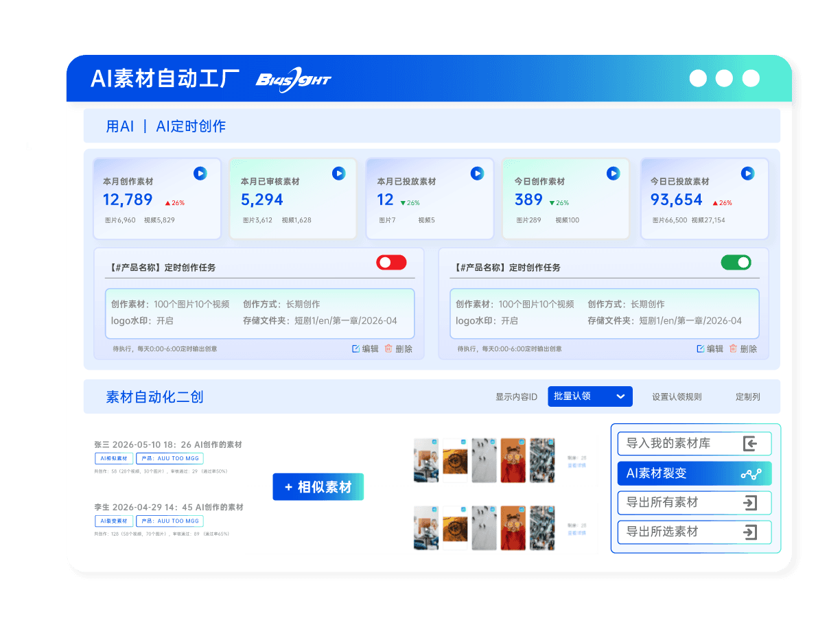
Task: Click play icon on 今日已投放素材 card
Action: pyautogui.click(x=747, y=174)
